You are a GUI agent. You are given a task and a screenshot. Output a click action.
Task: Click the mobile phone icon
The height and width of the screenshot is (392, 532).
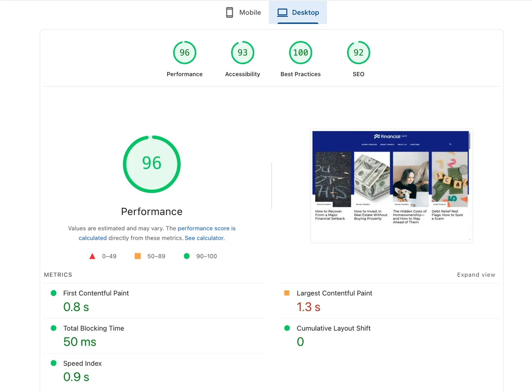[x=230, y=13]
